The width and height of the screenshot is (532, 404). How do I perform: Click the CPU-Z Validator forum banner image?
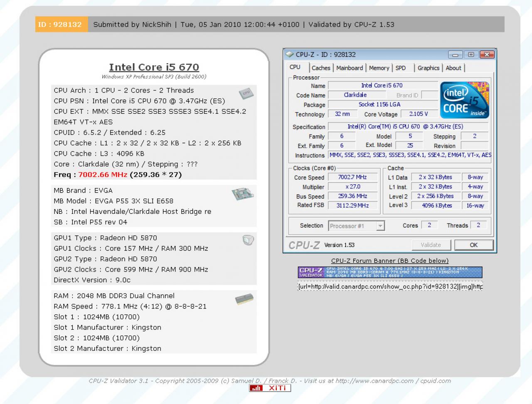coord(390,272)
